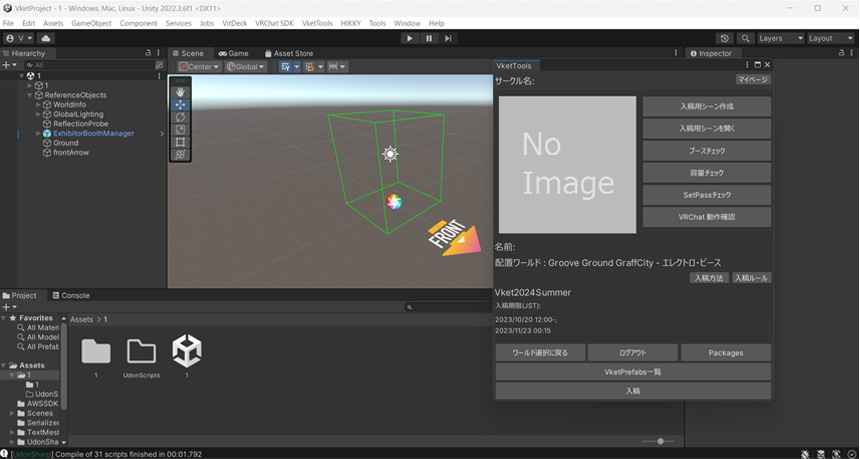Image resolution: width=860 pixels, height=459 pixels.
Task: Click the FRONT arrow object in scene
Action: pos(455,239)
